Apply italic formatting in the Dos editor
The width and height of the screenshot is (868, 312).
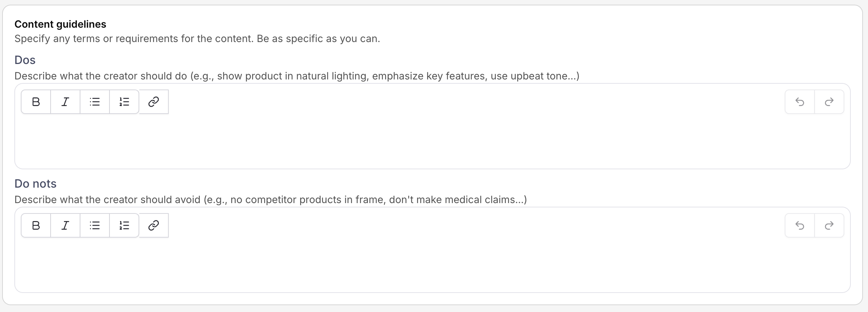coord(65,102)
